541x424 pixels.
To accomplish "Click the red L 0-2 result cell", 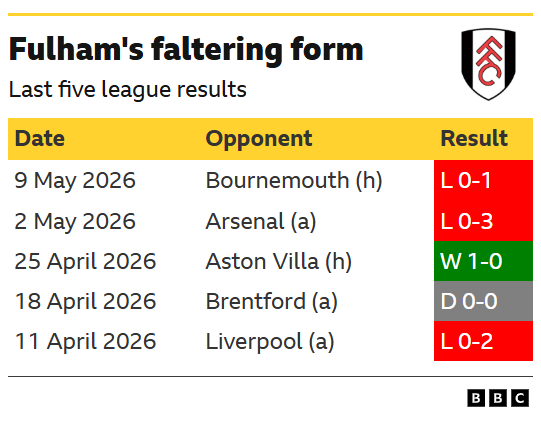I will pyautogui.click(x=483, y=341).
